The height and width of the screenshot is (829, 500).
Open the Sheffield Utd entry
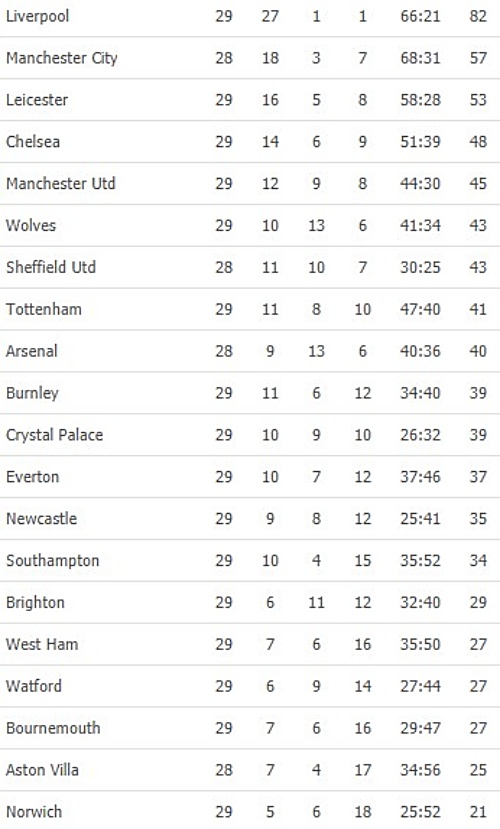pyautogui.click(x=51, y=267)
